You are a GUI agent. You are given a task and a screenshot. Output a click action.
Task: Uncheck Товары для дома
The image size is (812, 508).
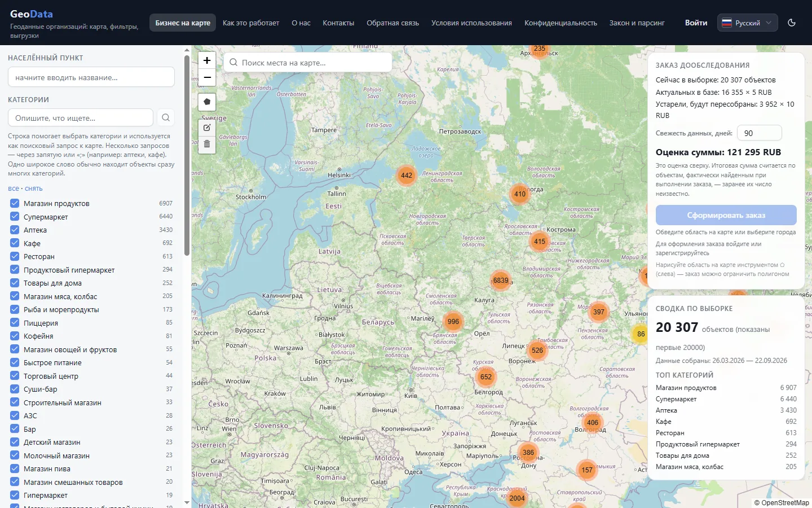15,283
